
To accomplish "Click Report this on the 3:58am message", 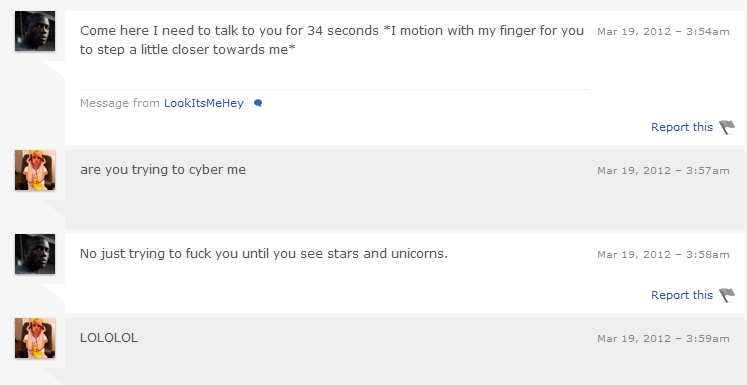I will coord(682,295).
